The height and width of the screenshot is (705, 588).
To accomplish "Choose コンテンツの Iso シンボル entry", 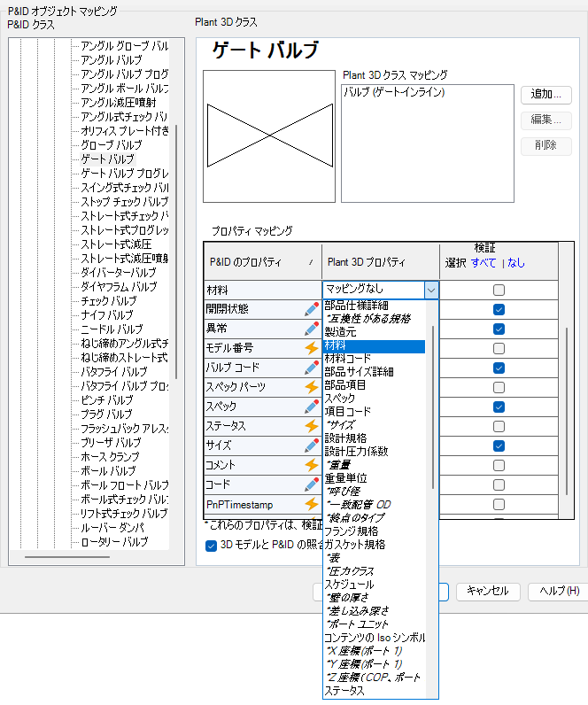I will pyautogui.click(x=375, y=638).
